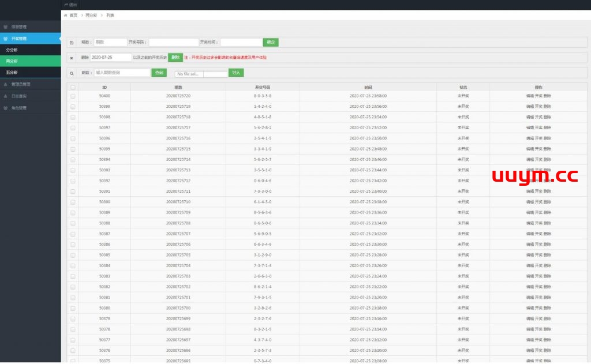This screenshot has width=591, height=364.
Task: Expand the 开奖管理 sidebar menu
Action: (x=19, y=39)
